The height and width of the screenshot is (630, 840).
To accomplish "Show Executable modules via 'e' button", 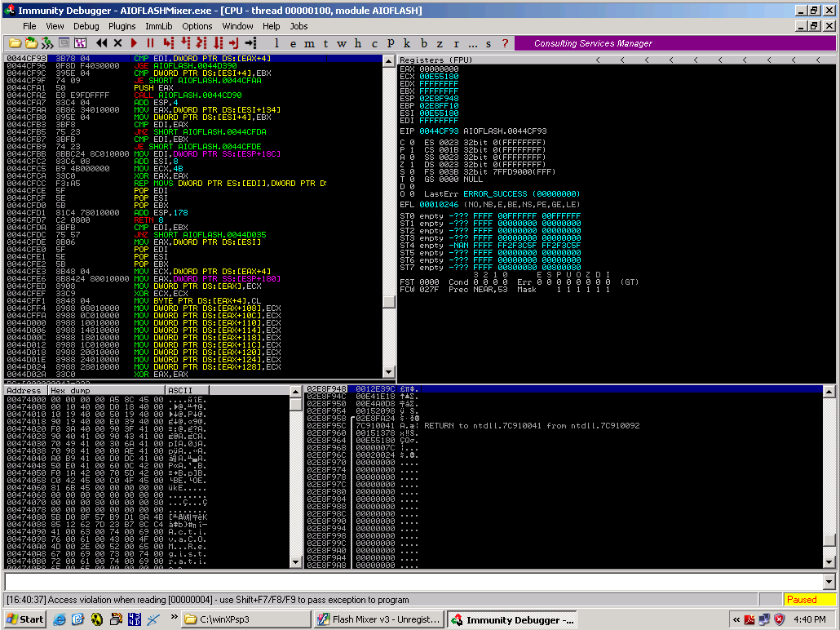I will point(293,43).
